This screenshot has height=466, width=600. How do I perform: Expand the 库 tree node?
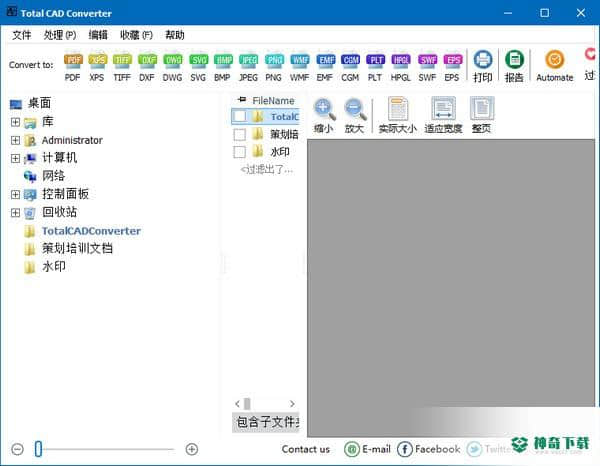click(x=15, y=122)
